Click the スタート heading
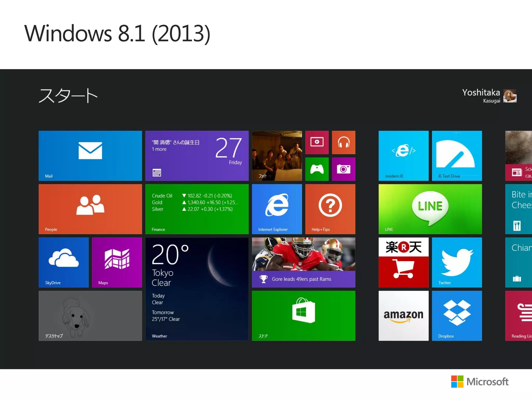 coord(68,96)
